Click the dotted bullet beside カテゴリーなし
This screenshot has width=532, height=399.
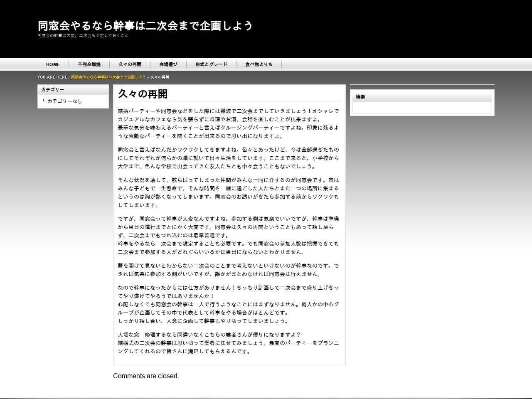coord(44,101)
